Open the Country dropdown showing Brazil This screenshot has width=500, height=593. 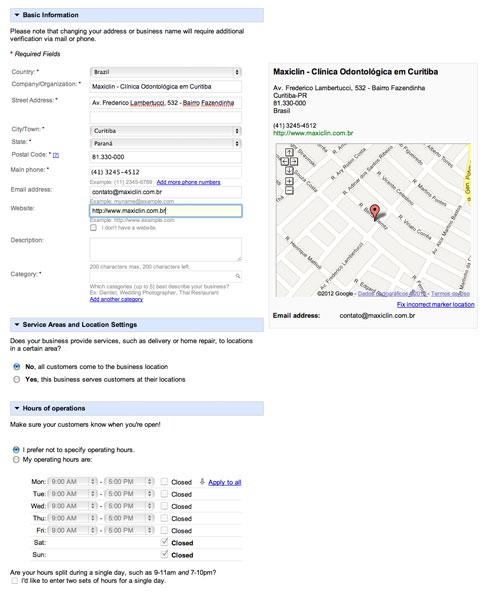pos(166,72)
